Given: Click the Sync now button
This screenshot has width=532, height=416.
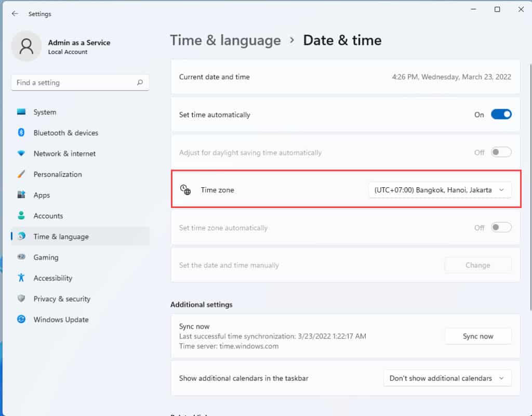Looking at the screenshot, I should pyautogui.click(x=477, y=336).
